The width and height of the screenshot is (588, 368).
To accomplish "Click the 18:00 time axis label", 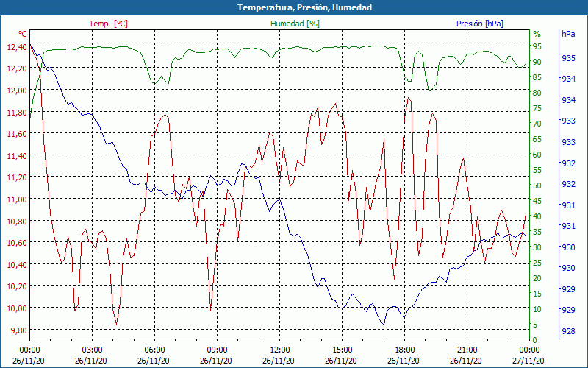I will pos(405,351).
